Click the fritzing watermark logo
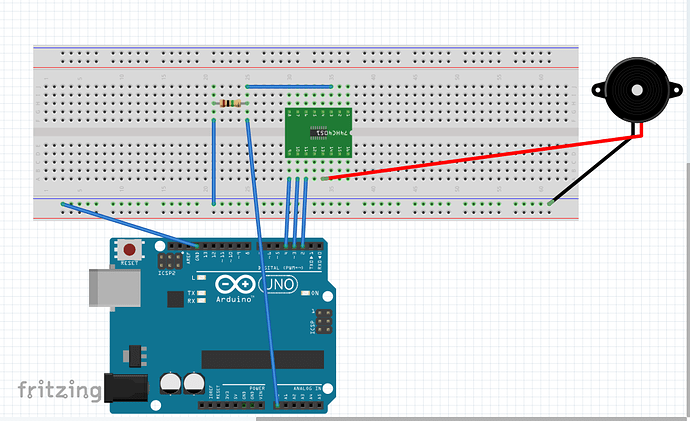 [59, 390]
